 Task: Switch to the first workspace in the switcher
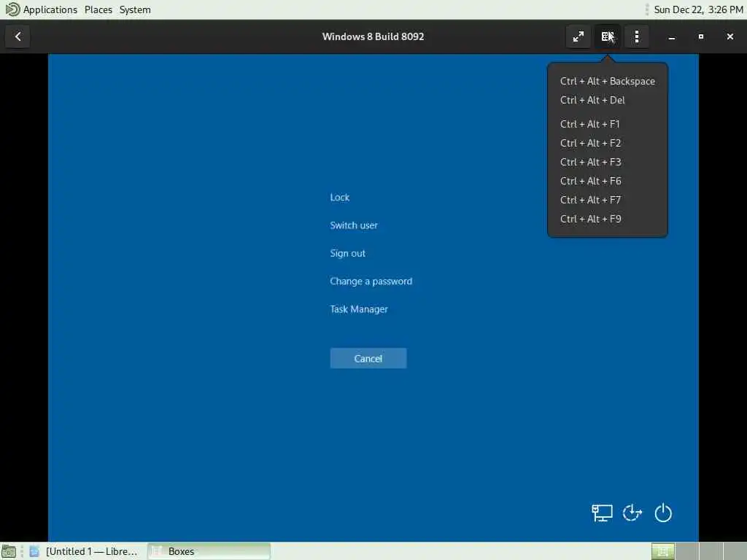pos(662,551)
